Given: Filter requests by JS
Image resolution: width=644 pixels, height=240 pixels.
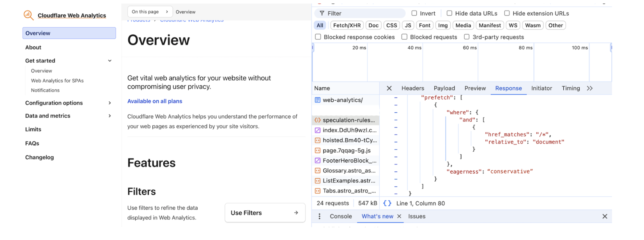Looking at the screenshot, I should click(408, 25).
